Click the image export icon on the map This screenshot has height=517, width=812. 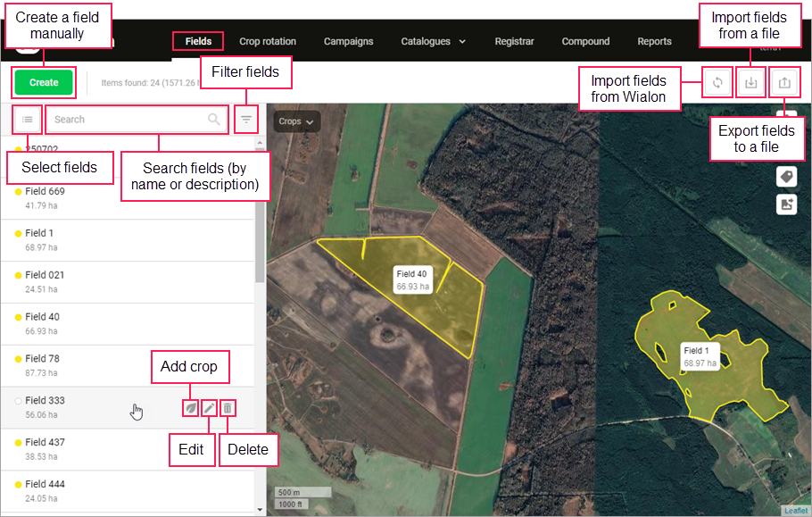tap(786, 204)
